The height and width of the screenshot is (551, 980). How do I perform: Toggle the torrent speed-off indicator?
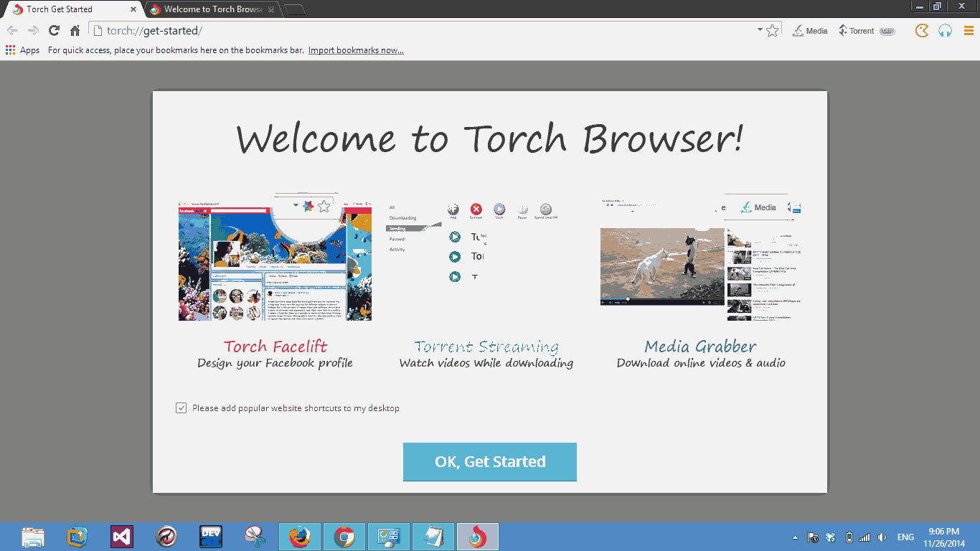click(888, 31)
